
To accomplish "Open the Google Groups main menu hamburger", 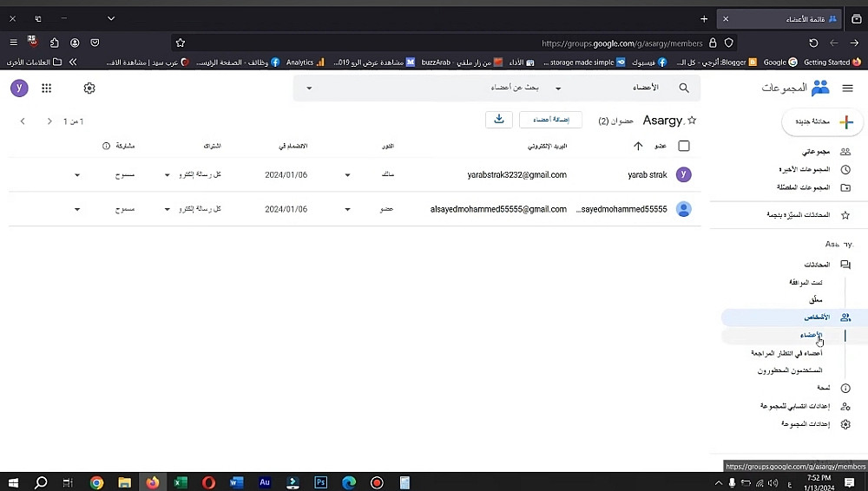I will [x=847, y=88].
